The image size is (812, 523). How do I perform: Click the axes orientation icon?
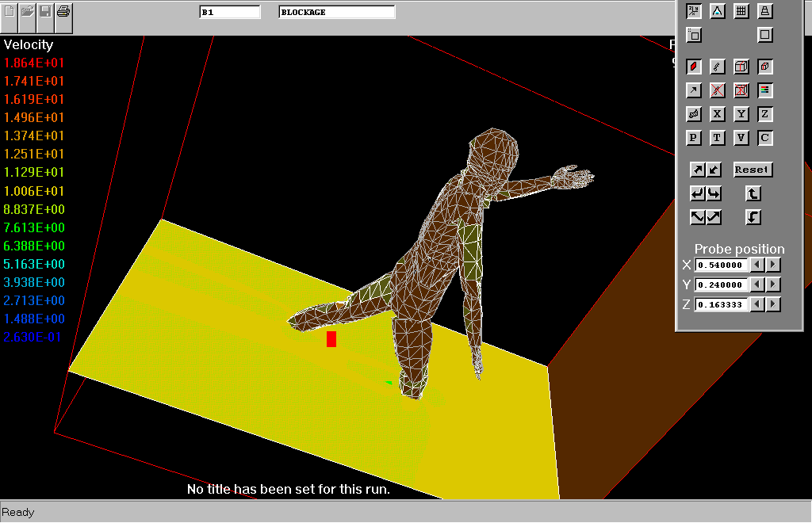(694, 11)
